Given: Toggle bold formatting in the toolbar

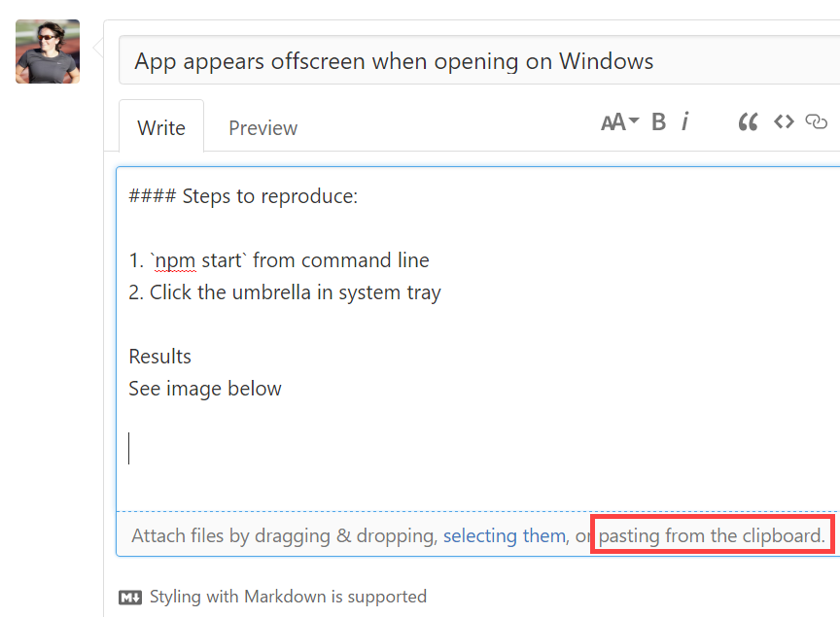Looking at the screenshot, I should pyautogui.click(x=658, y=122).
